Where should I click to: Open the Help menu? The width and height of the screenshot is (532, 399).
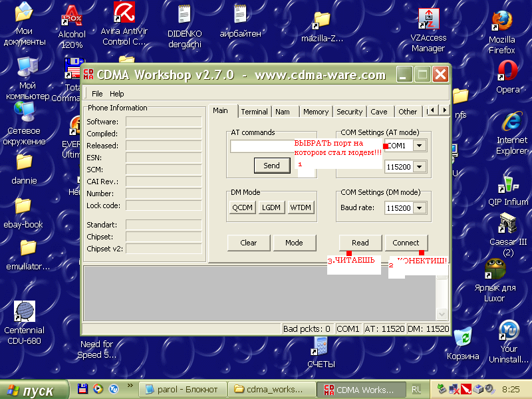click(x=117, y=94)
